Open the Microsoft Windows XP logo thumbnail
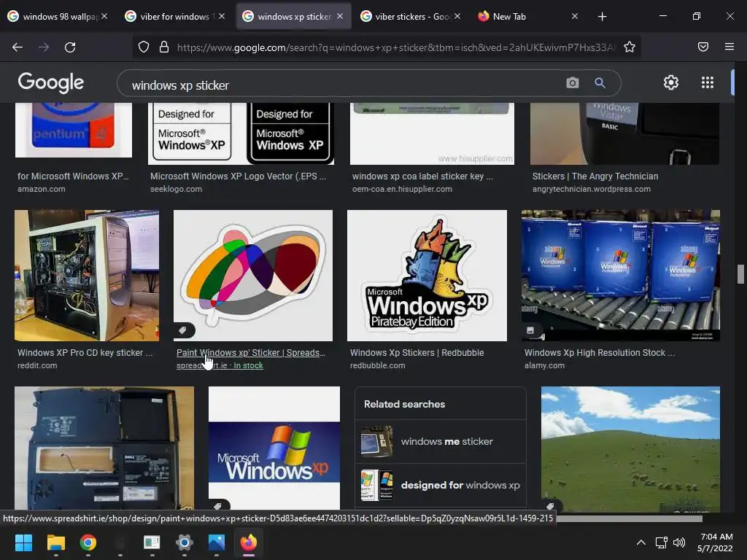The height and width of the screenshot is (560, 747). (274, 448)
